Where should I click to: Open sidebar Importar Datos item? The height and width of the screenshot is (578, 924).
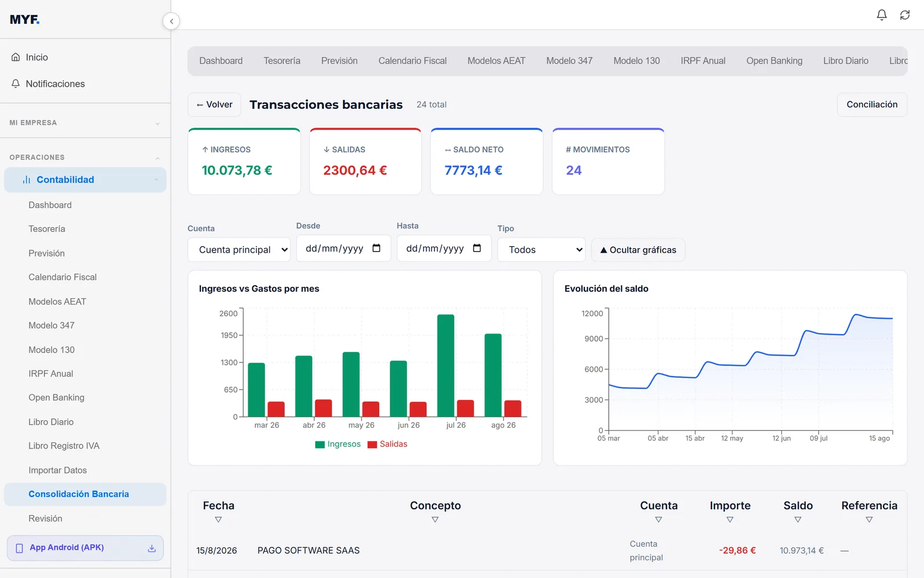point(85,470)
